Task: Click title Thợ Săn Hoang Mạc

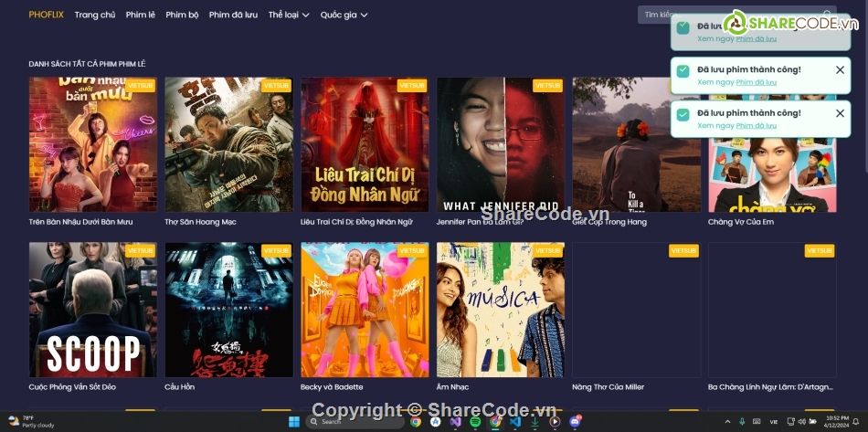Action: (x=200, y=222)
